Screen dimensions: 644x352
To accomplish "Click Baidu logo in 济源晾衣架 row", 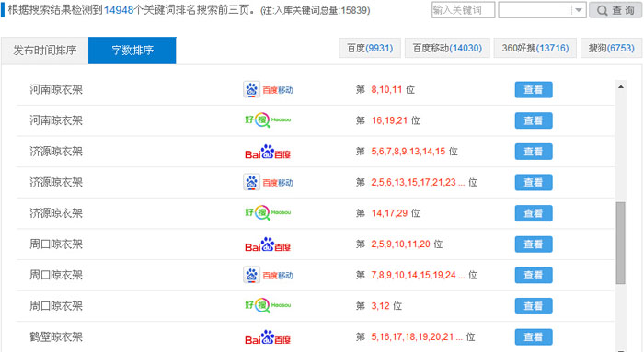I will coord(268,152).
